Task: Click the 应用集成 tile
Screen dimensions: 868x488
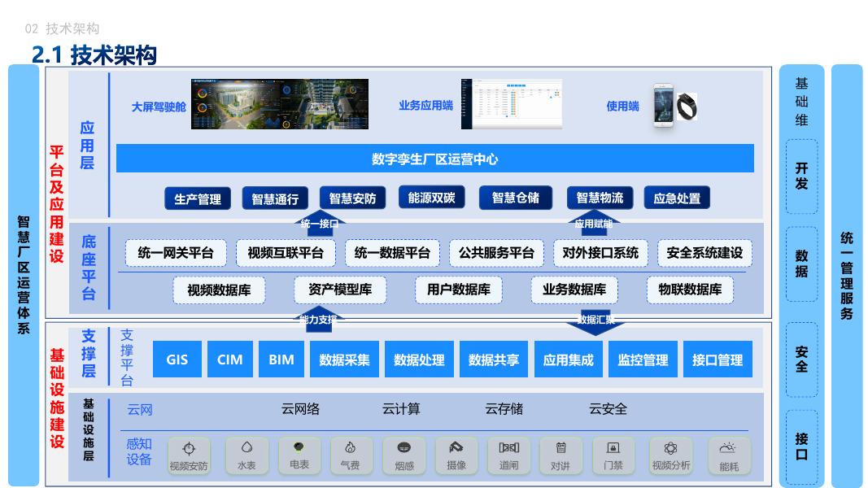Action: 569,359
